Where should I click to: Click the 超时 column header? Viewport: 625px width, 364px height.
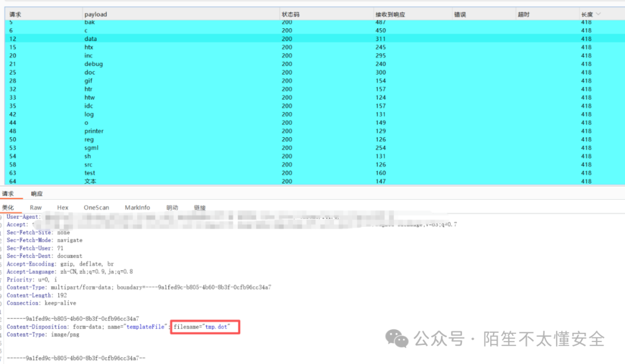523,14
